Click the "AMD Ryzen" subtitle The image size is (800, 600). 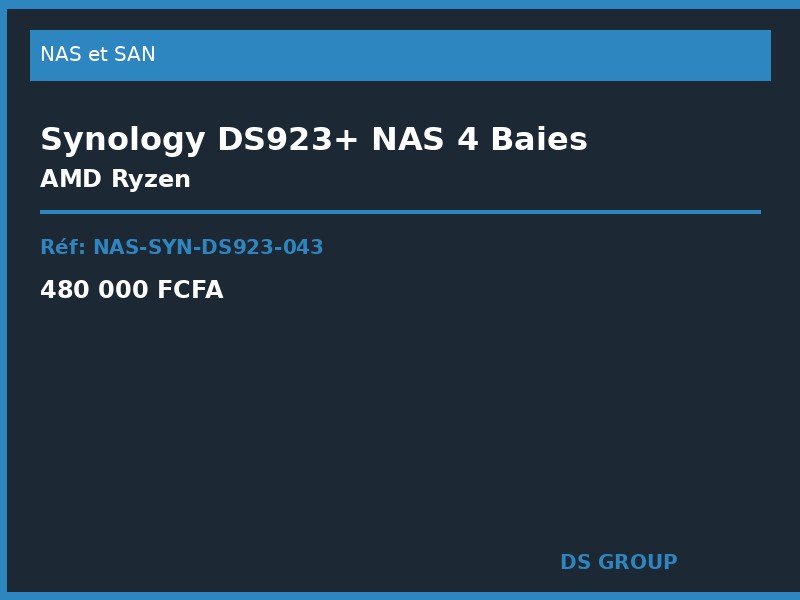(x=115, y=180)
